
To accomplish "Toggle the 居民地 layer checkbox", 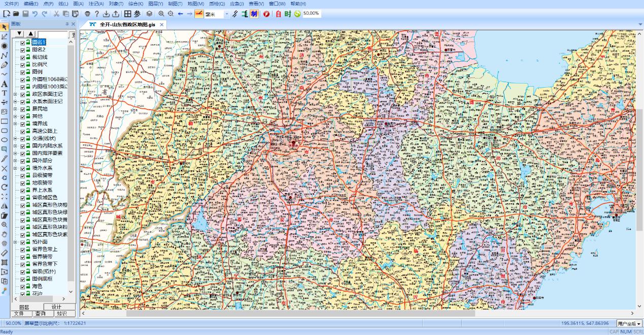I will [22, 109].
